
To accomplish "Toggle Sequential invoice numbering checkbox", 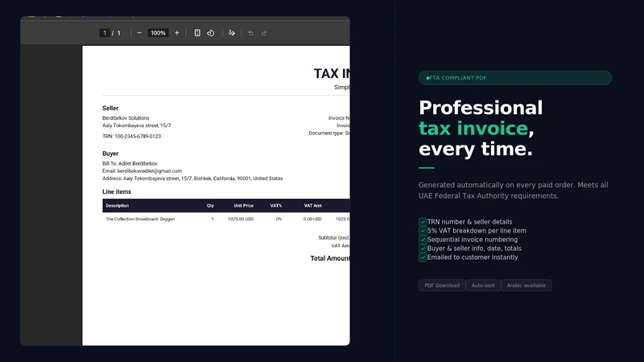I will coord(423,240).
